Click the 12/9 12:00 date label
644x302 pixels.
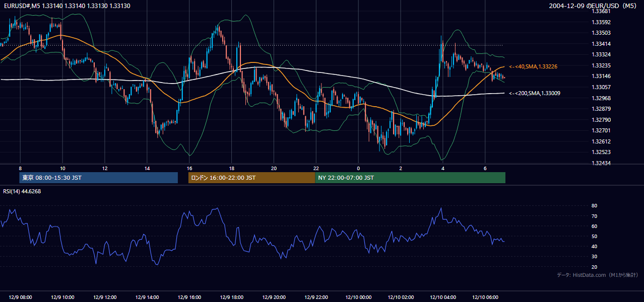pyautogui.click(x=105, y=297)
